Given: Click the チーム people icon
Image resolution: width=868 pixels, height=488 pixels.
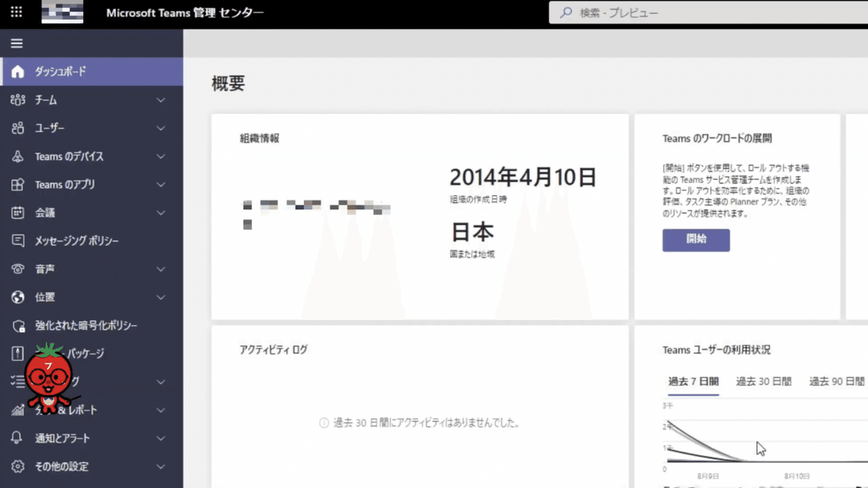Looking at the screenshot, I should (18, 100).
